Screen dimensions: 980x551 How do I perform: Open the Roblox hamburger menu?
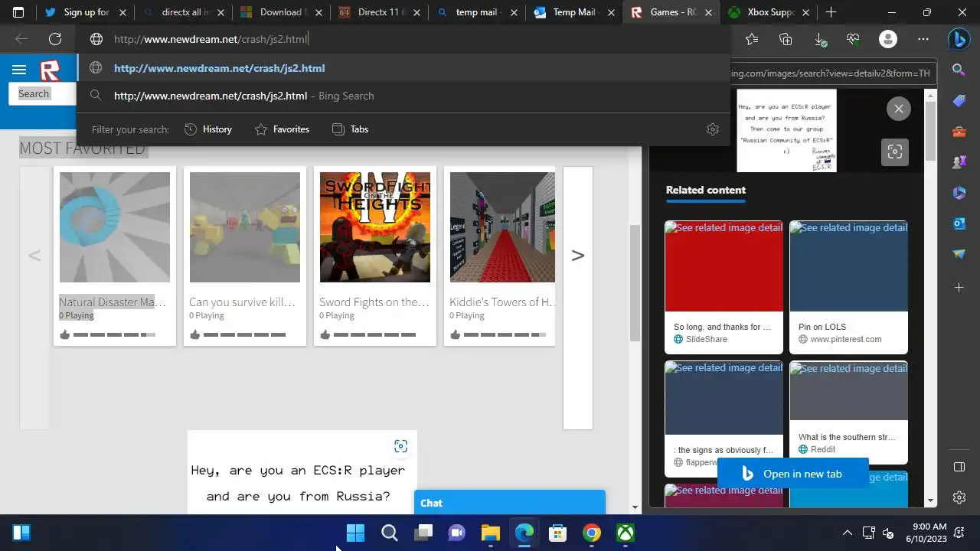click(19, 70)
